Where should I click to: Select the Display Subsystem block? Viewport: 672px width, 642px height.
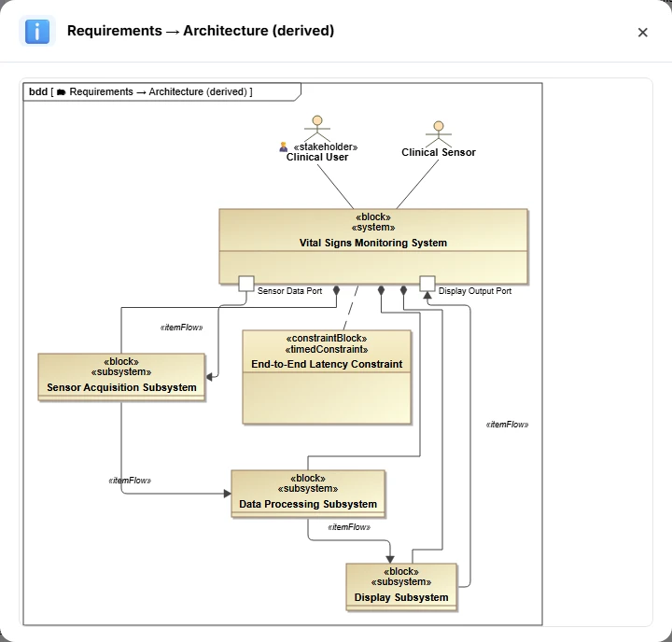point(401,587)
